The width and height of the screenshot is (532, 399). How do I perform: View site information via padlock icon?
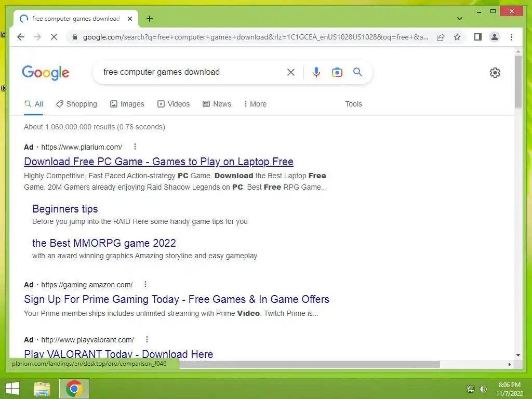75,37
